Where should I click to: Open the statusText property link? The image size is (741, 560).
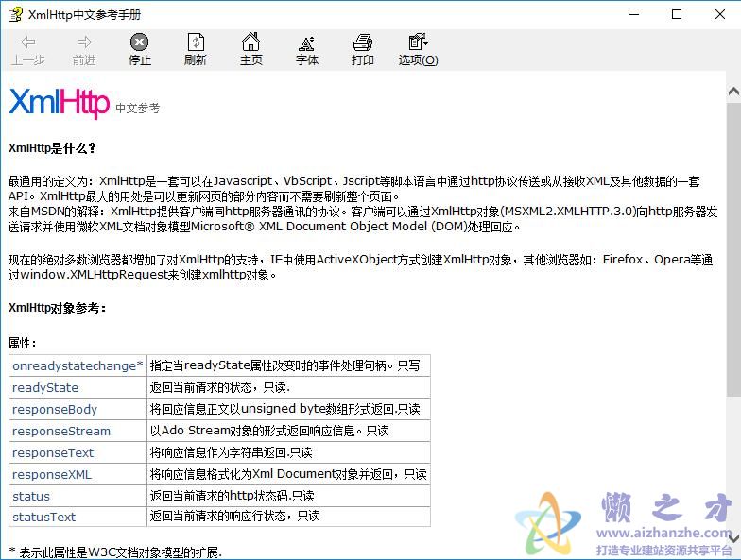[x=43, y=518]
